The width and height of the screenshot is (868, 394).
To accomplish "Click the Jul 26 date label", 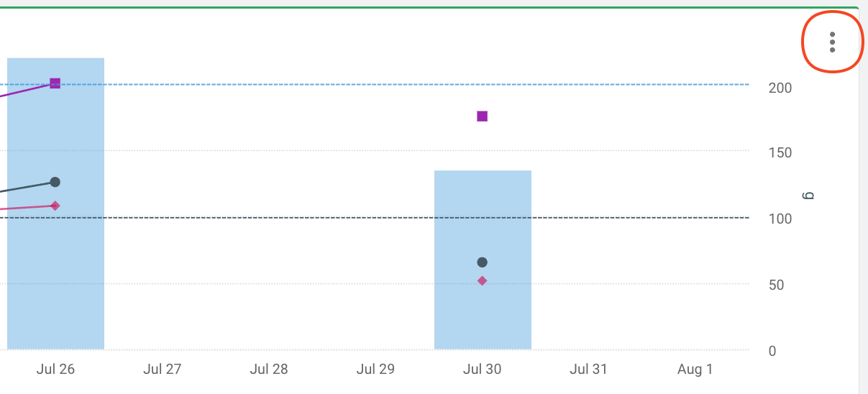I will coord(55,370).
